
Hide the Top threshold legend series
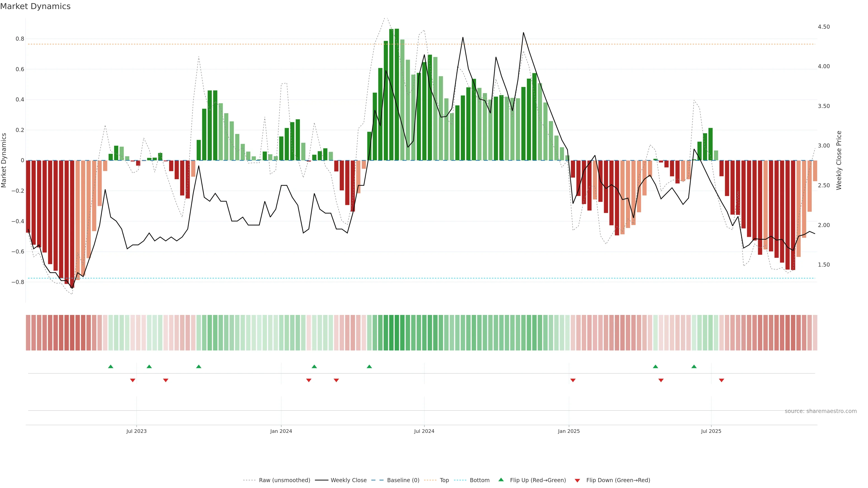444,480
